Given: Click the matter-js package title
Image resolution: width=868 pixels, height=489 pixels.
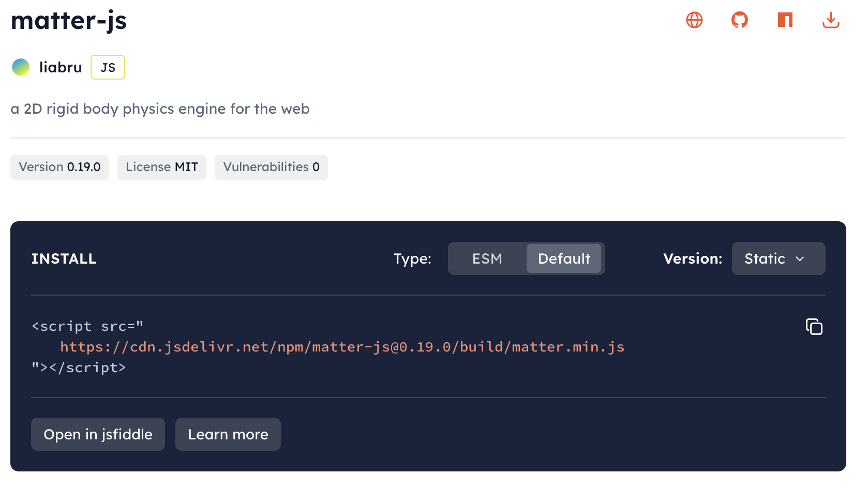Looking at the screenshot, I should click(x=69, y=21).
